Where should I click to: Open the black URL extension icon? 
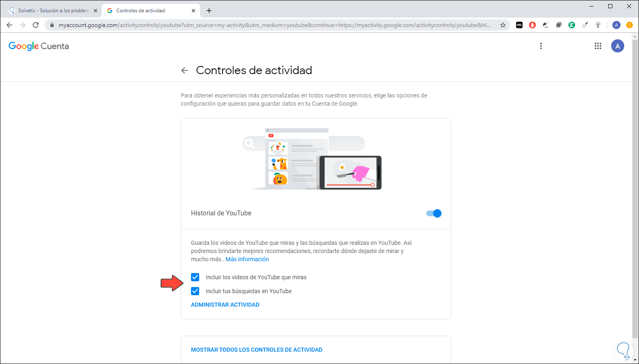(519, 25)
